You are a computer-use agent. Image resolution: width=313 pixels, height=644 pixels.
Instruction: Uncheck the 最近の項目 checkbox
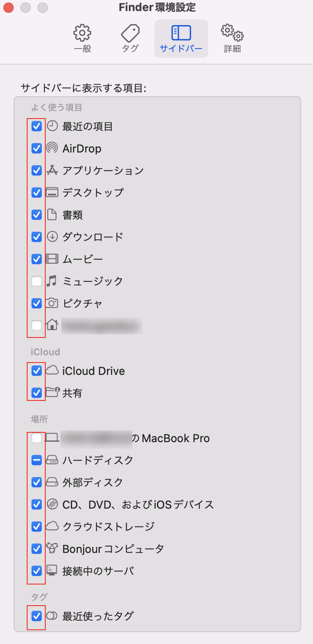coord(37,126)
